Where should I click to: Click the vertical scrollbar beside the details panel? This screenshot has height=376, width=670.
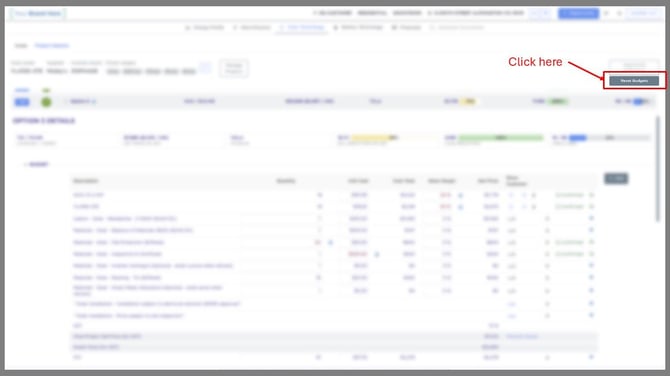click(x=658, y=169)
